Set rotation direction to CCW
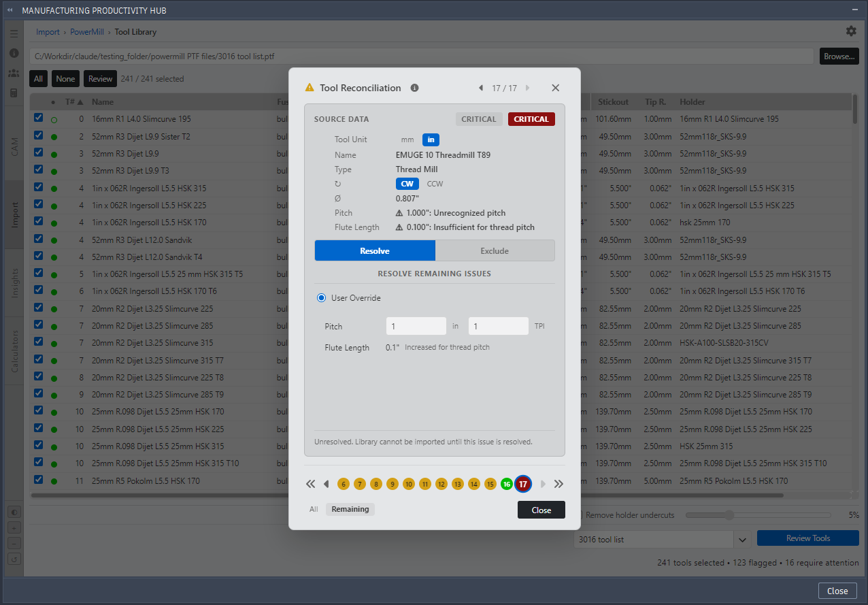Viewport: 868px width, 605px height. (435, 184)
